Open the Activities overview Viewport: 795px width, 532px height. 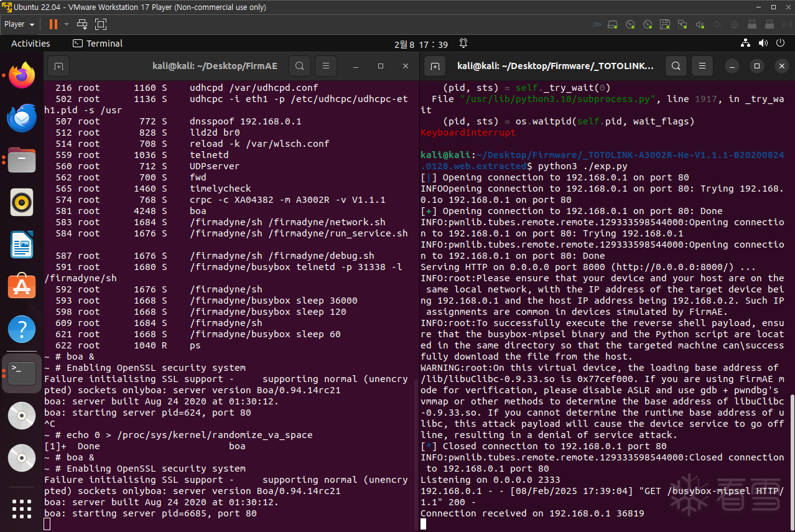click(30, 44)
